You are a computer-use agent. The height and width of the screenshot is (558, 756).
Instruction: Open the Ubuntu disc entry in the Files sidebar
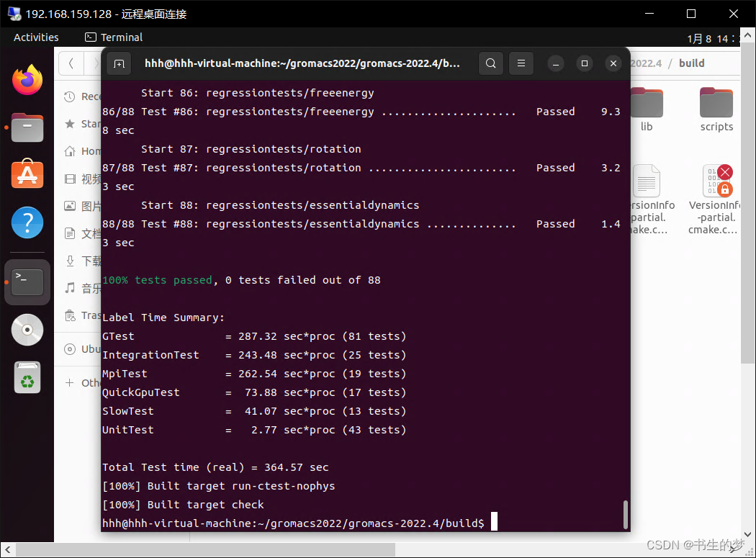tap(83, 349)
